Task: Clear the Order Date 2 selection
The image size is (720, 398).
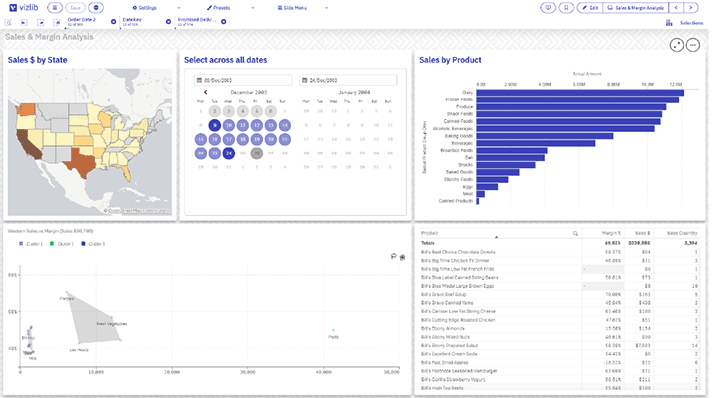Action: click(113, 22)
